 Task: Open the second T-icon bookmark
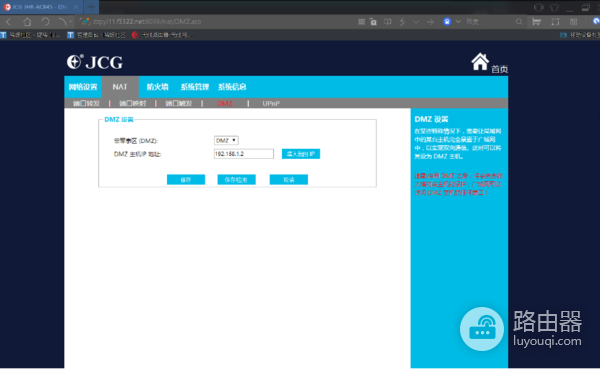96,35
